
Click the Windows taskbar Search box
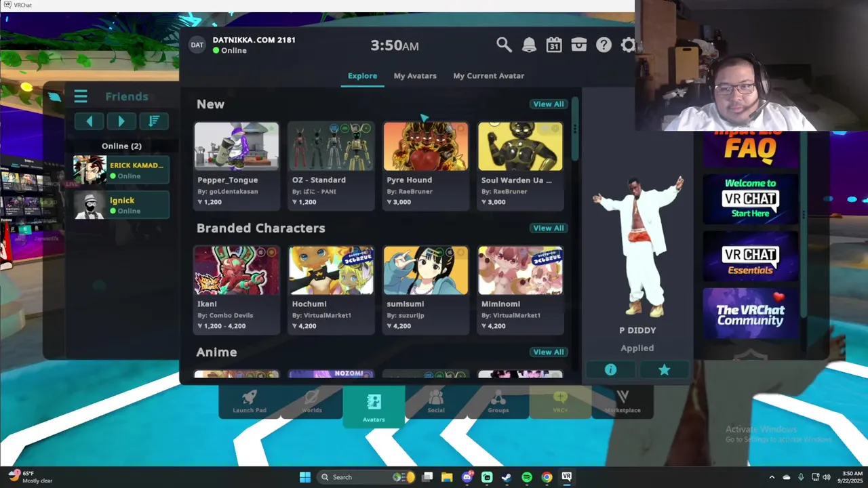pyautogui.click(x=366, y=477)
